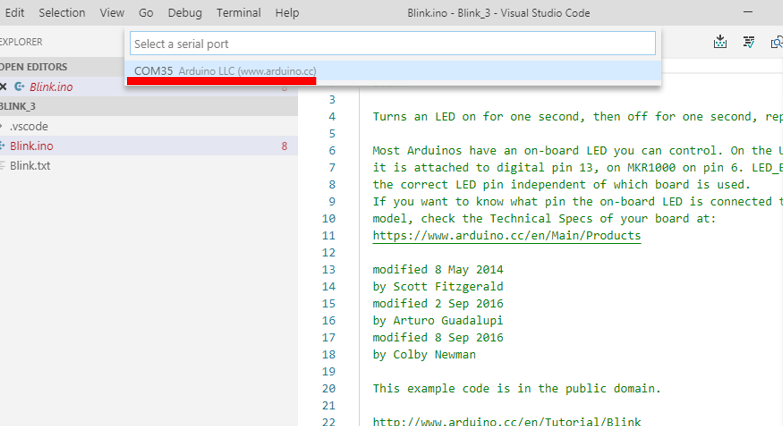Open the Edit menu

(x=15, y=13)
